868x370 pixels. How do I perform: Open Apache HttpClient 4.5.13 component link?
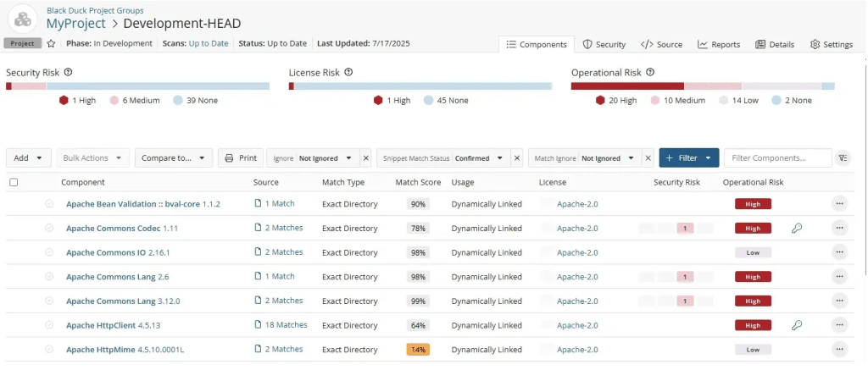pos(114,325)
